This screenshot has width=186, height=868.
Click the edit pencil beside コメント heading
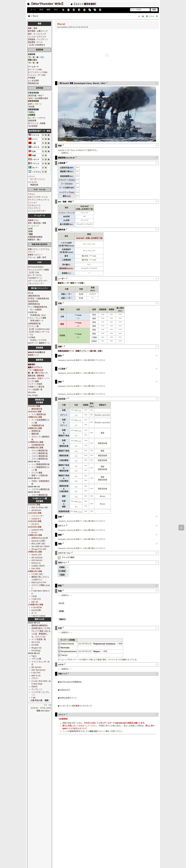pos(67,714)
